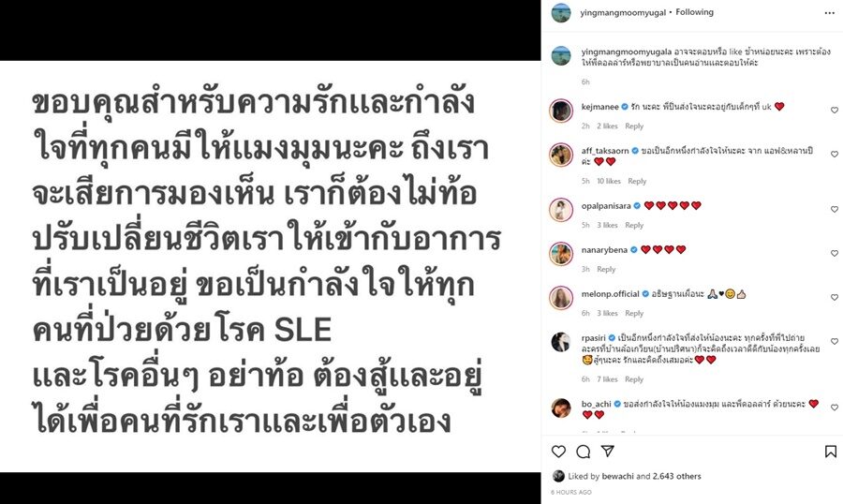843x504 pixels.
Task: Share post via paper plane icon
Action: tap(608, 452)
